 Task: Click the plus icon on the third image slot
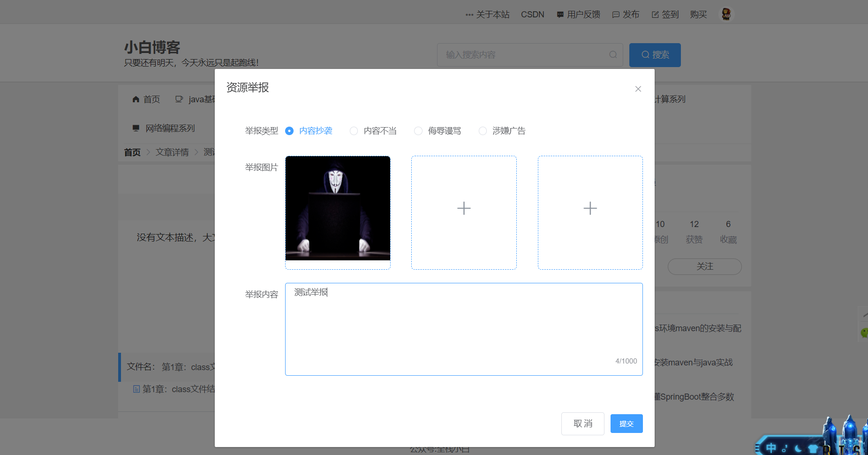click(590, 208)
